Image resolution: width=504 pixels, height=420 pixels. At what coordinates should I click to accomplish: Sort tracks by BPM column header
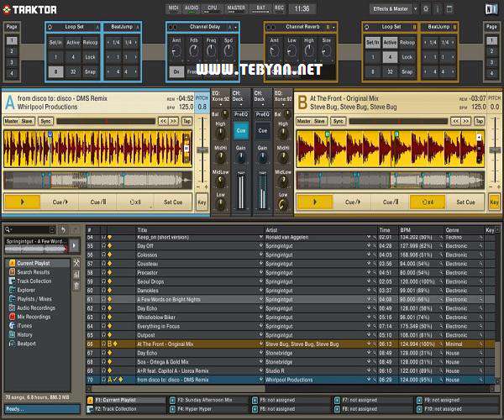[421, 230]
